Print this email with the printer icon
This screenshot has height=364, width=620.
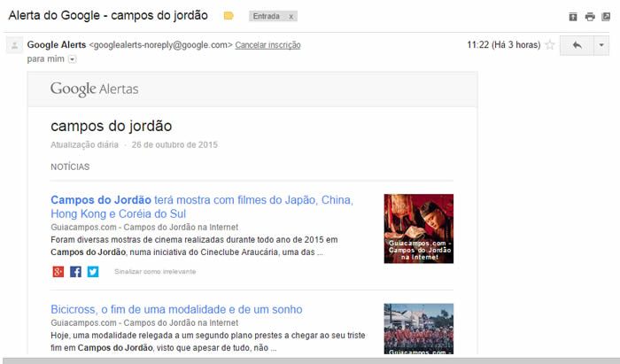point(590,17)
